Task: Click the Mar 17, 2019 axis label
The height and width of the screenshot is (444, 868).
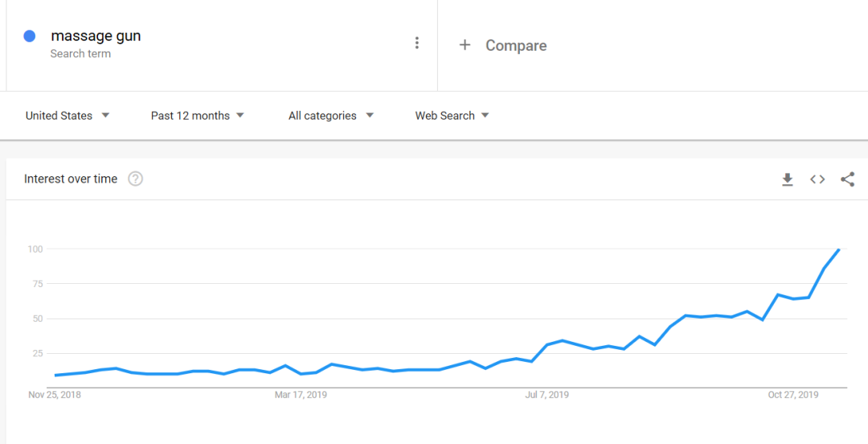Action: (301, 395)
